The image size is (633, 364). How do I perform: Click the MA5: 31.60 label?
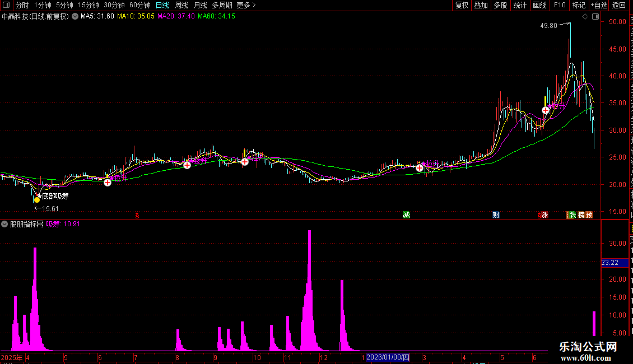pos(97,17)
